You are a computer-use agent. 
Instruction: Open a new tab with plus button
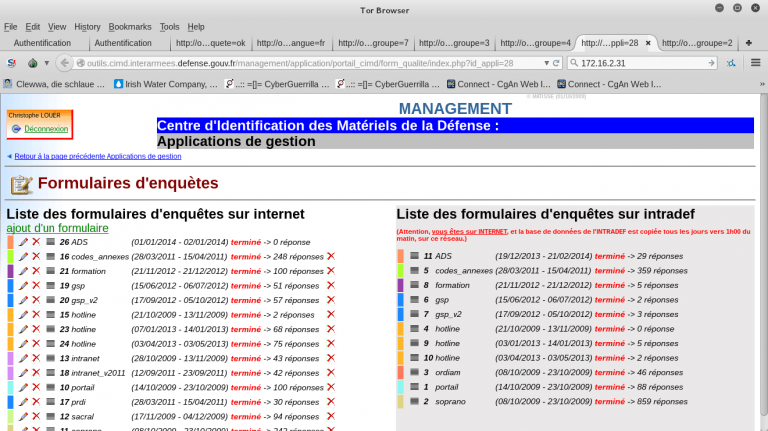tap(749, 43)
